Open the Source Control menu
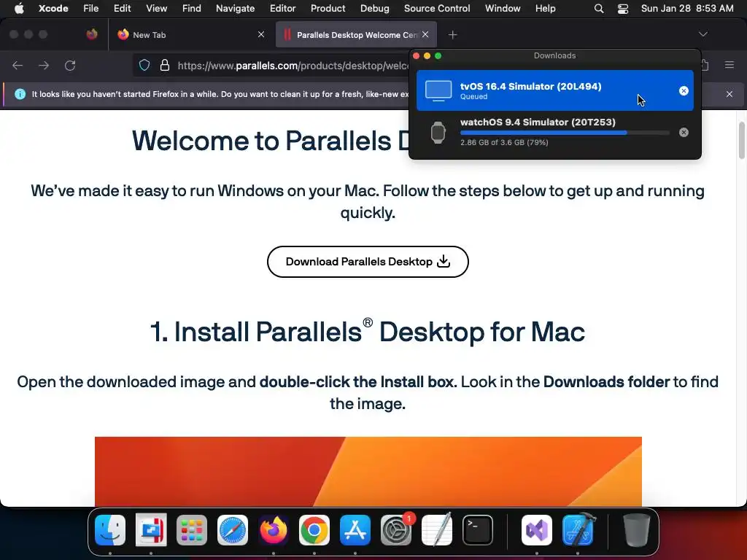The width and height of the screenshot is (747, 560). (437, 8)
